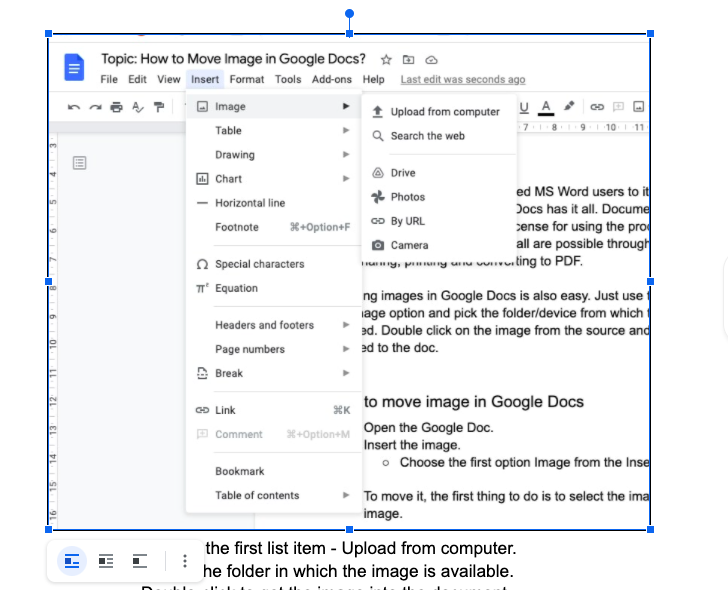Click the Insert menu

205,79
